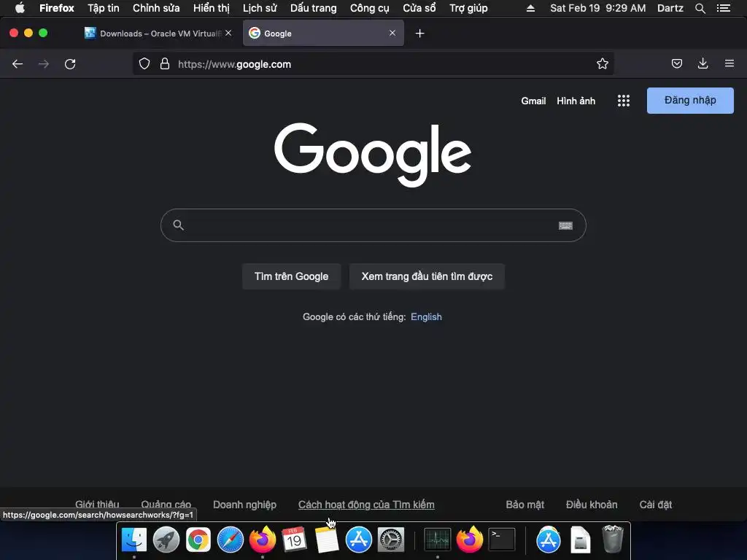Open Notes from the dock
Viewport: 747px width, 560px height.
(326, 540)
